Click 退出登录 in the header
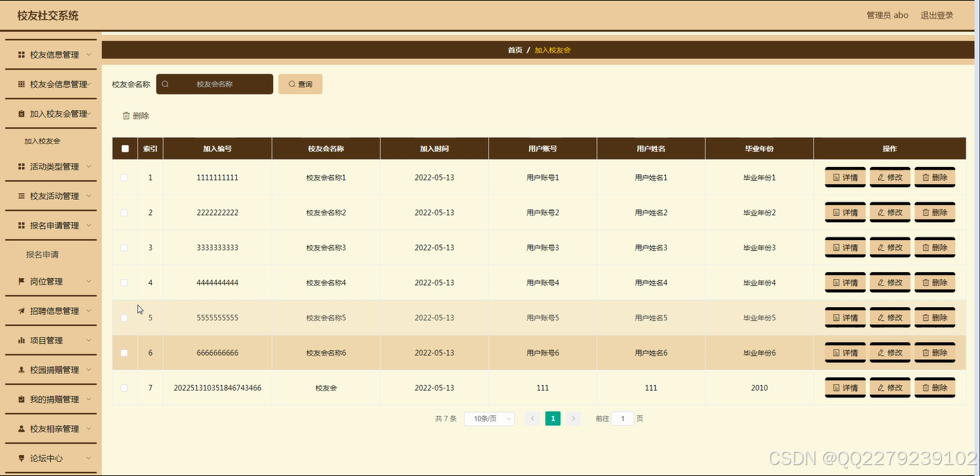This screenshot has width=980, height=476. [x=937, y=15]
